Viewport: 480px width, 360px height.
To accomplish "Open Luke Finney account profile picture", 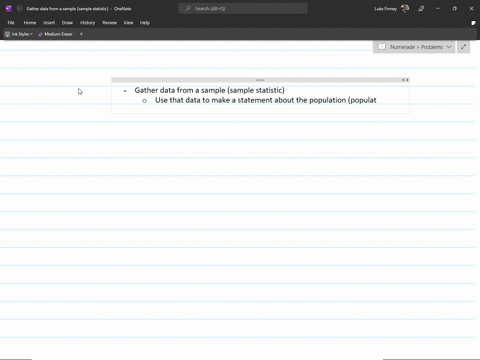I will [x=405, y=9].
